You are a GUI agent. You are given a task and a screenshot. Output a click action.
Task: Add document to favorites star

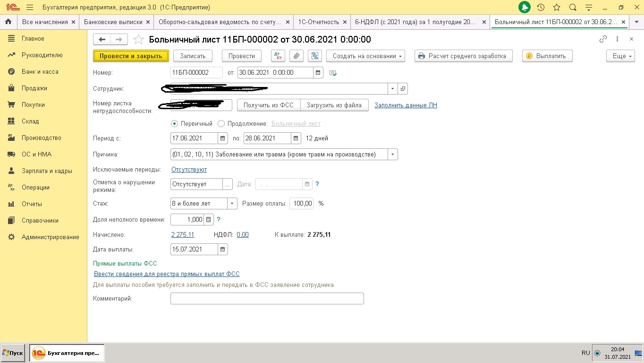click(x=138, y=39)
